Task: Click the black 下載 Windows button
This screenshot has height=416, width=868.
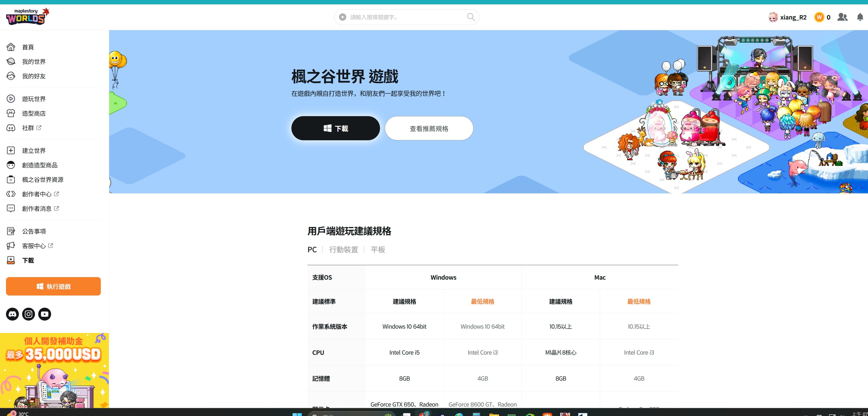Action: (336, 128)
